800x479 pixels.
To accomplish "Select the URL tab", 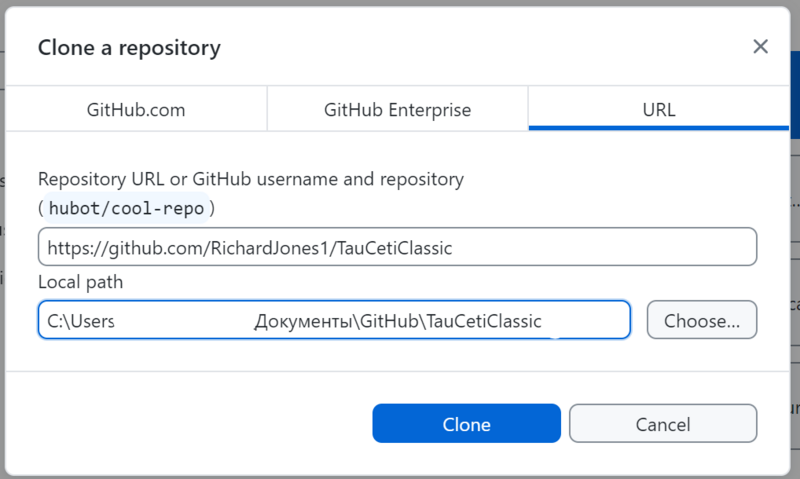I will click(659, 110).
